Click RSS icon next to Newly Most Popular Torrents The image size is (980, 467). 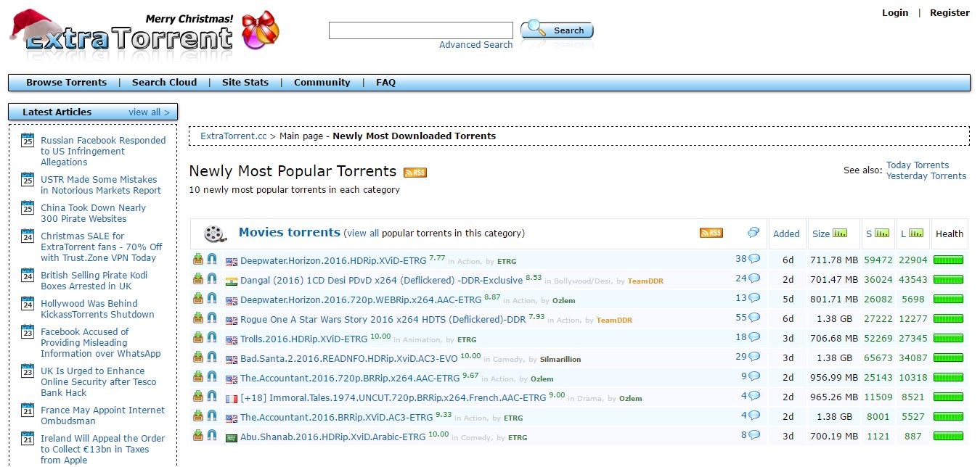pyautogui.click(x=415, y=172)
